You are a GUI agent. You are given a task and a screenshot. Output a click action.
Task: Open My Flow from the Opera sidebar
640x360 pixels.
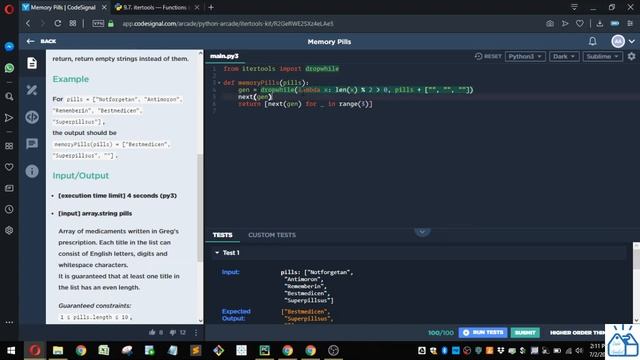coord(9,118)
